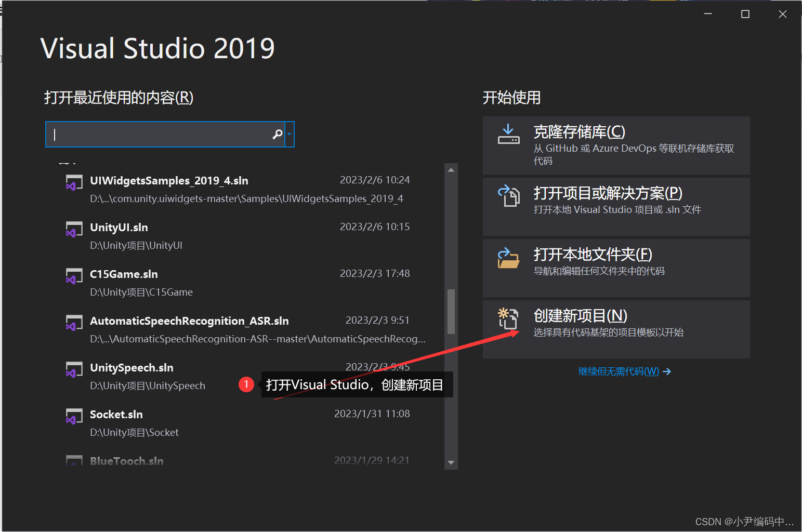Click path D:\Unity项目\C15Game
The image size is (802, 532).
tap(141, 292)
